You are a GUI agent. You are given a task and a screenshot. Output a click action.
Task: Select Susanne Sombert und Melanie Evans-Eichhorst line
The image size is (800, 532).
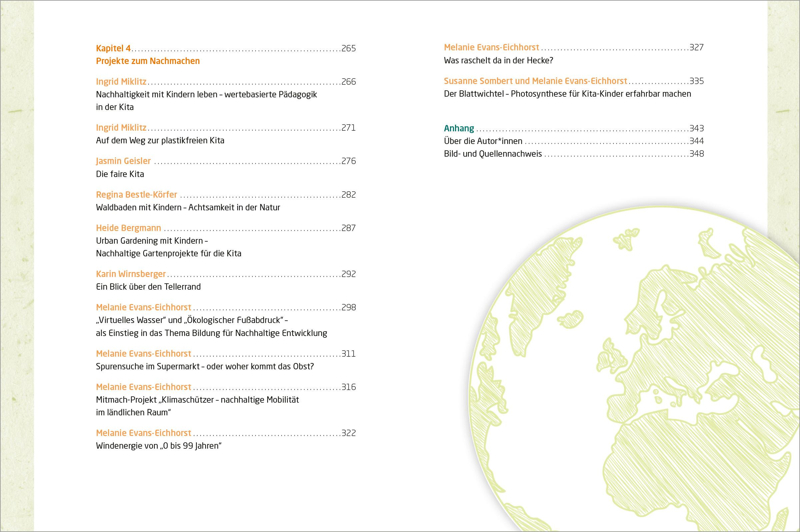(535, 81)
